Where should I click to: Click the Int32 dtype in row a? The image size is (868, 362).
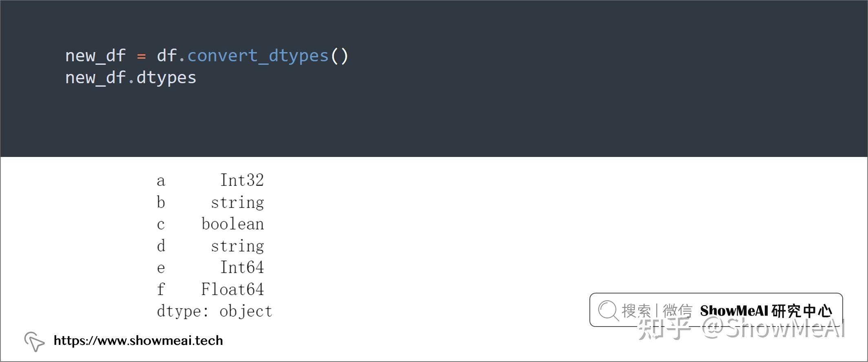(x=242, y=180)
